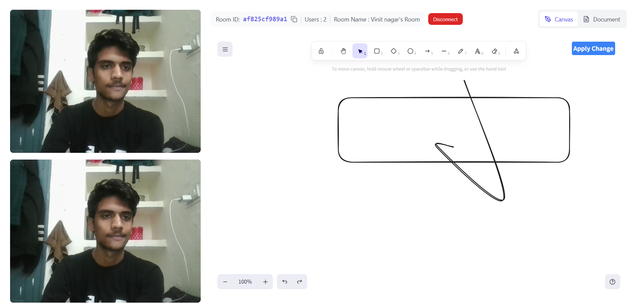Image resolution: width=644 pixels, height=304 pixels.
Task: Select the Ellipse shape tool
Action: tap(410, 51)
